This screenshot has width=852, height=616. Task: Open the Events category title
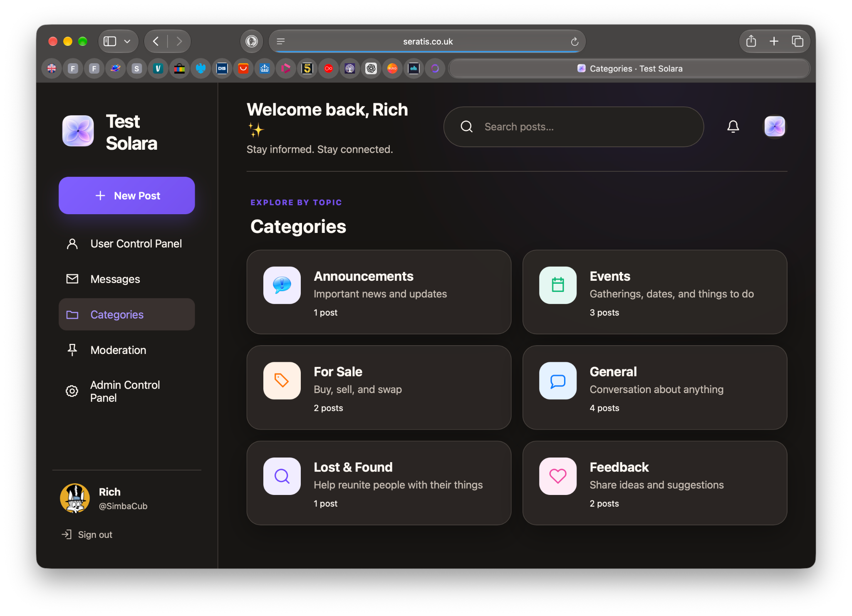610,277
